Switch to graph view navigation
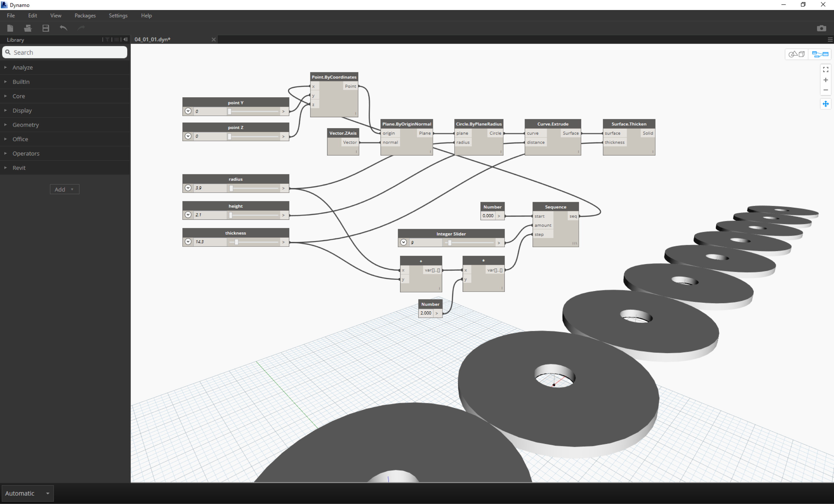 tap(820, 54)
